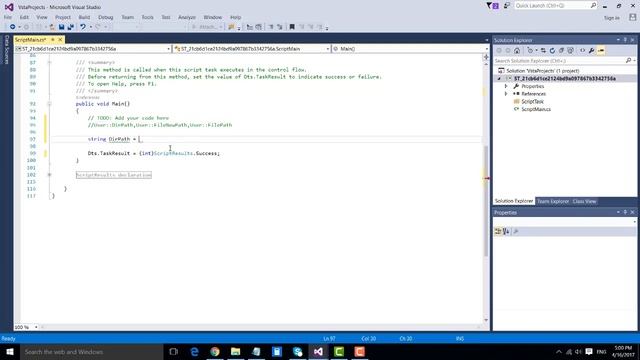This screenshot has height=360, width=640.
Task: Click the Attach debug button
Action: point(207,27)
